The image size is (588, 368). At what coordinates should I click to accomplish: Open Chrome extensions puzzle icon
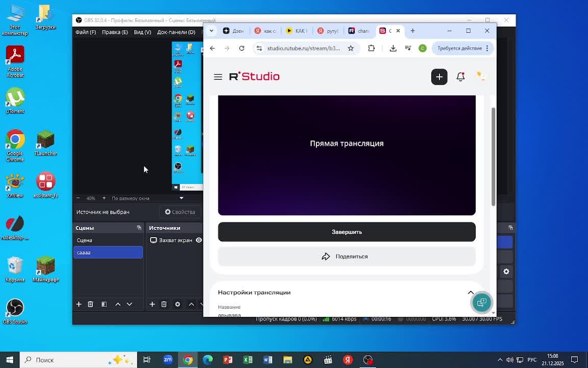click(371, 48)
